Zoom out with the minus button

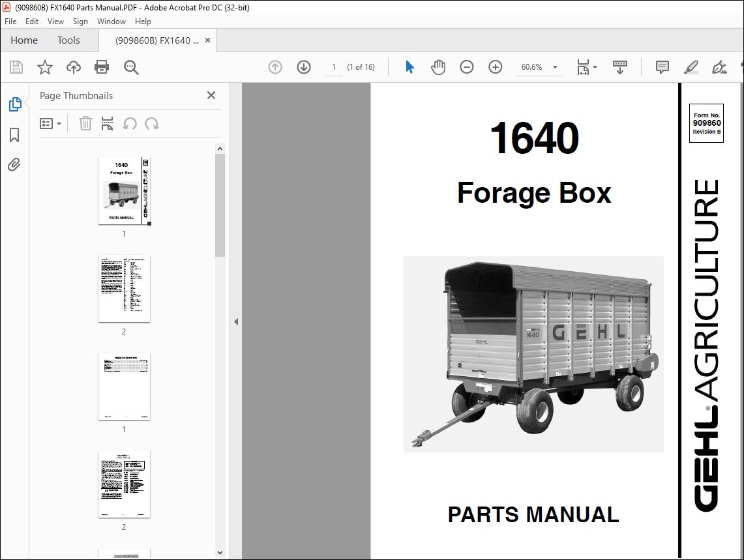click(467, 67)
